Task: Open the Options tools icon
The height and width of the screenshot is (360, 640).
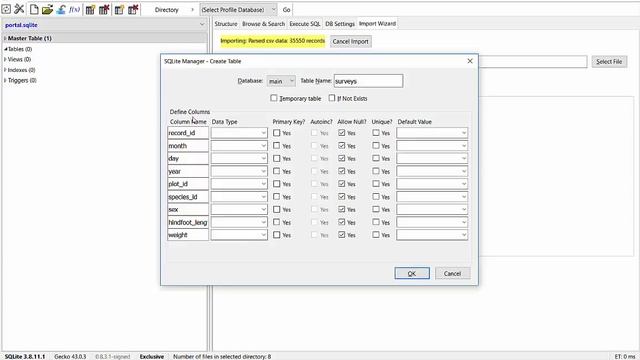Action: point(19,9)
